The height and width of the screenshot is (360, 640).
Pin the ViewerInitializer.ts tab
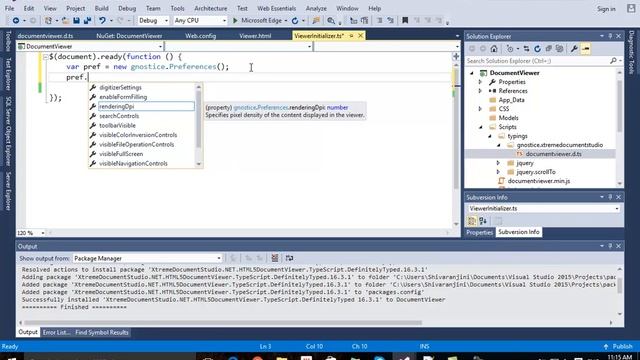[351, 36]
